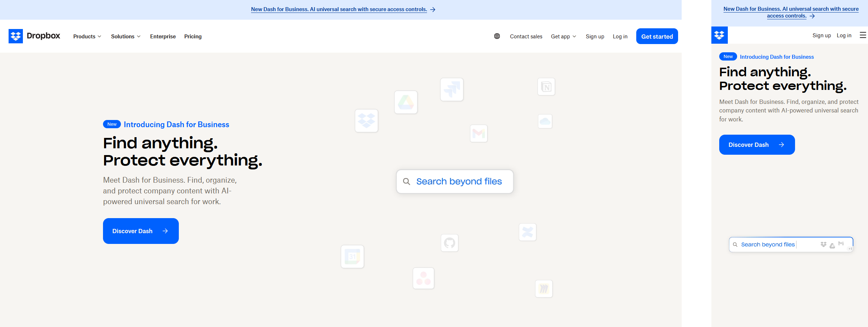The image size is (868, 327).
Task: Click the desktop Search beyond files field
Action: point(455,182)
